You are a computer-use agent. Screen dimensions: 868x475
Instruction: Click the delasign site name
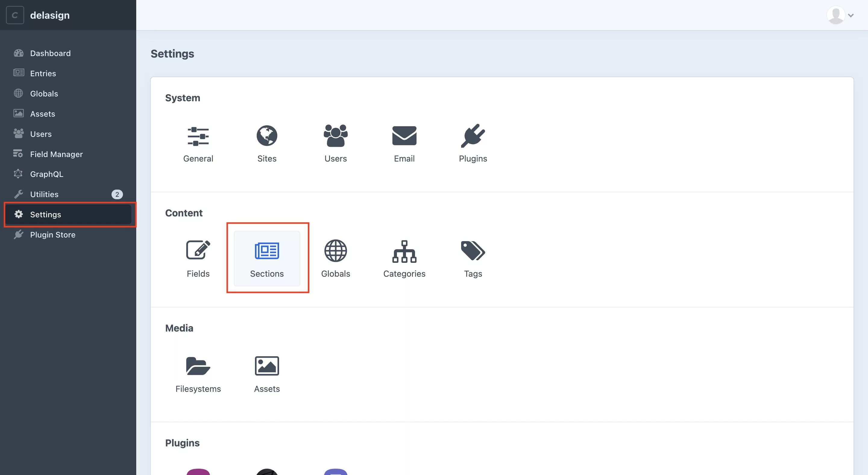[x=50, y=15]
